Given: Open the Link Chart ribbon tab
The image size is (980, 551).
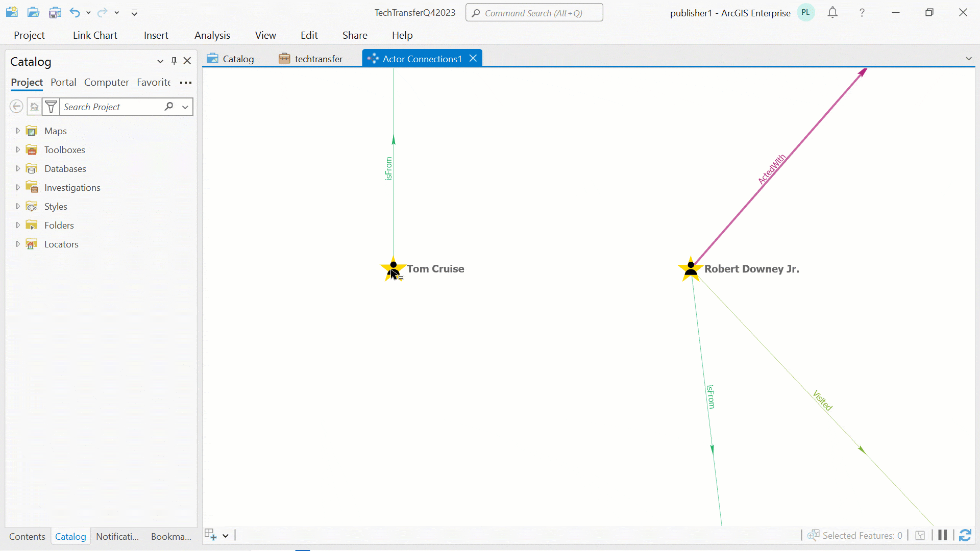Looking at the screenshot, I should (x=95, y=35).
